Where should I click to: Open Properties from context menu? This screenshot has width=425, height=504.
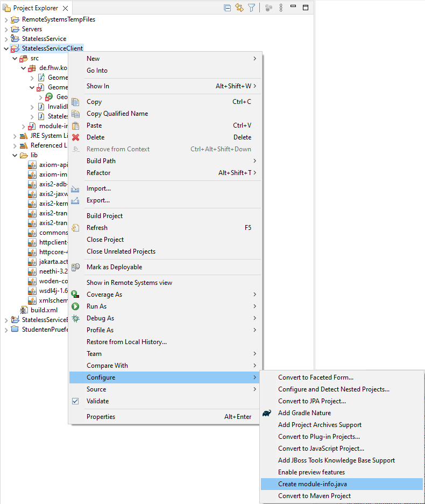[x=165, y=417]
